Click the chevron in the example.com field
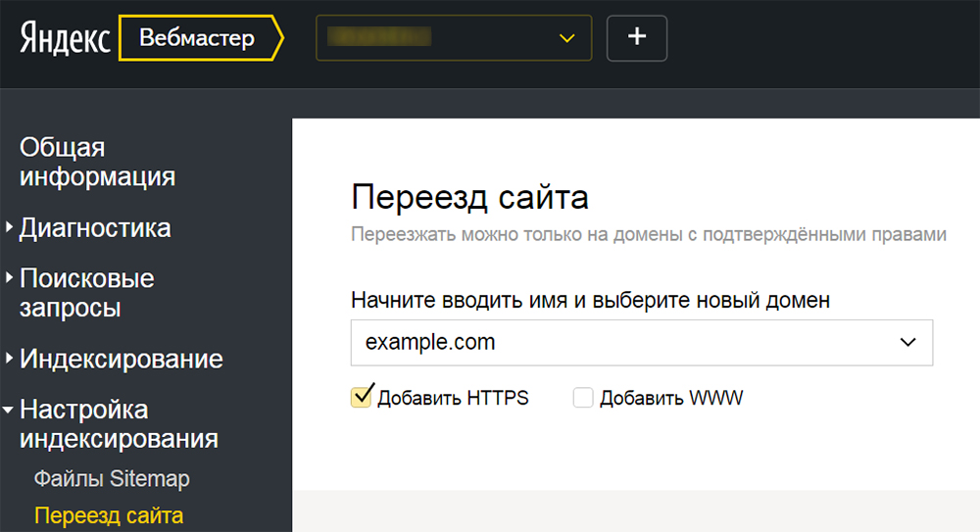980x532 pixels. click(907, 343)
